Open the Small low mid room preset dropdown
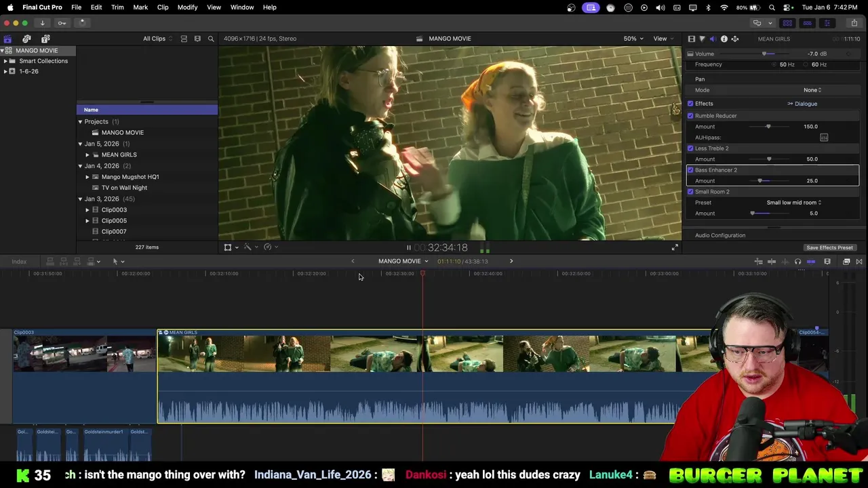This screenshot has height=488, width=868. (x=793, y=203)
